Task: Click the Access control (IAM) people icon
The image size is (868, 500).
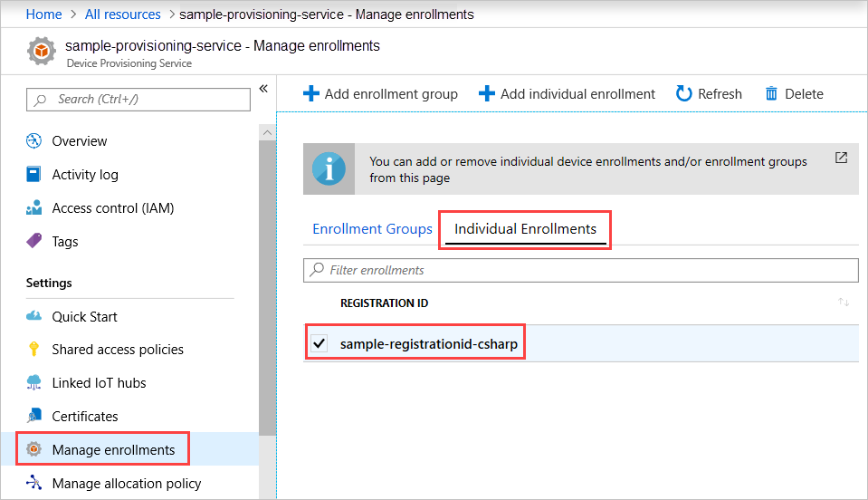Action: [33, 207]
